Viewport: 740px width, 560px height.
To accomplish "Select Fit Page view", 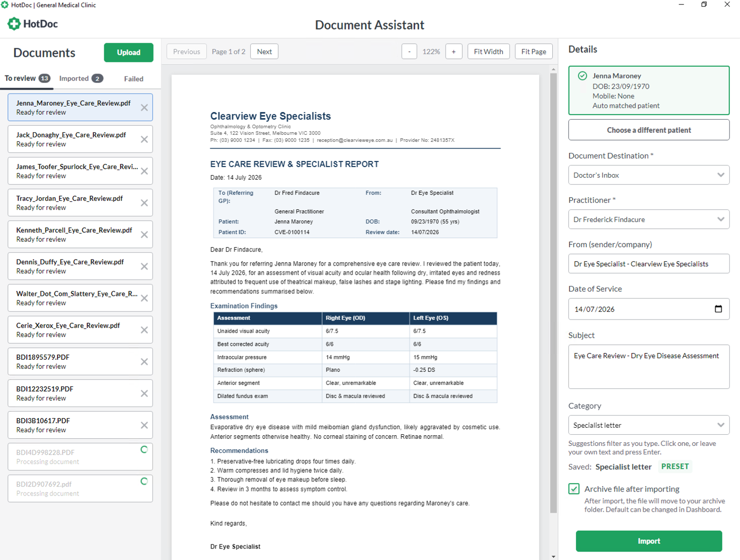I will click(534, 51).
